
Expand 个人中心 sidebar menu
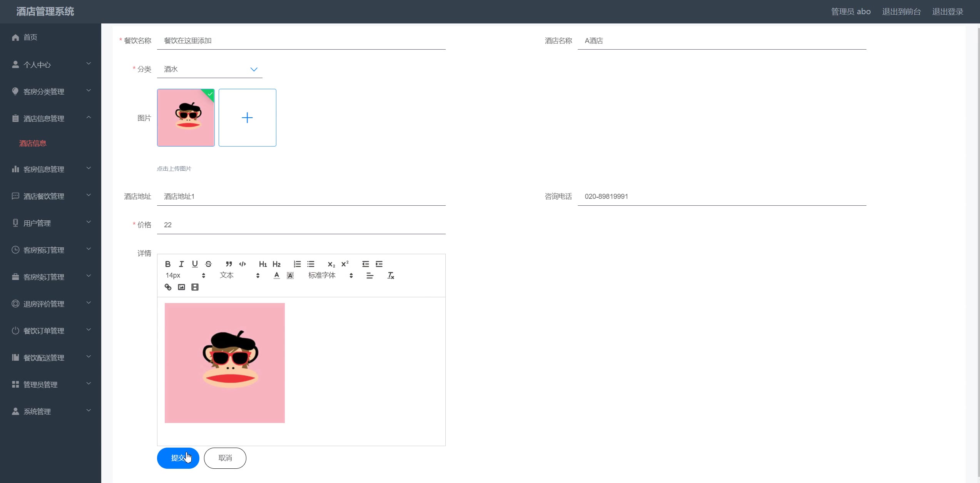pyautogui.click(x=50, y=65)
